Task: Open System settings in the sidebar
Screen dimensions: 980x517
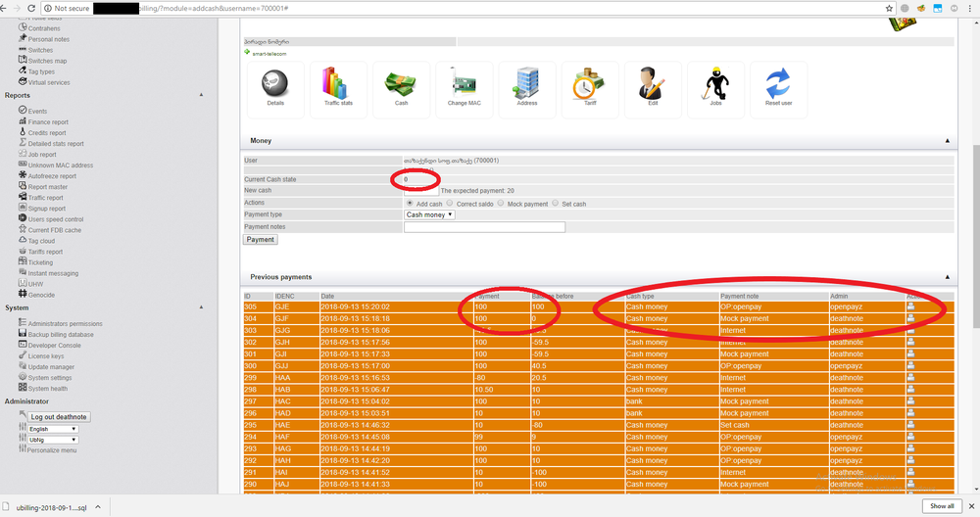Action: pos(49,378)
